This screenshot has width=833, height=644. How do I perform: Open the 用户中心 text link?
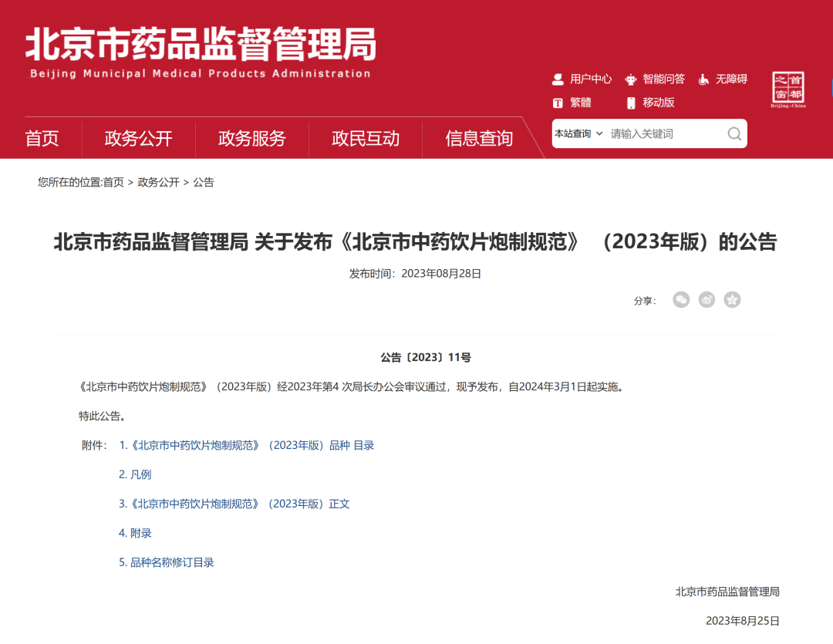point(591,79)
